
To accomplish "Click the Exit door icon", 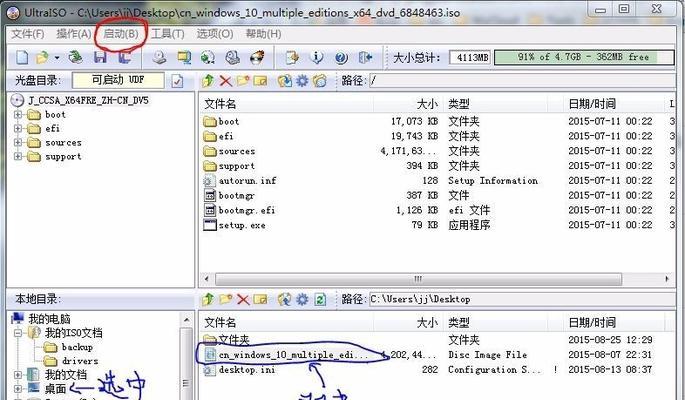I will pos(365,57).
